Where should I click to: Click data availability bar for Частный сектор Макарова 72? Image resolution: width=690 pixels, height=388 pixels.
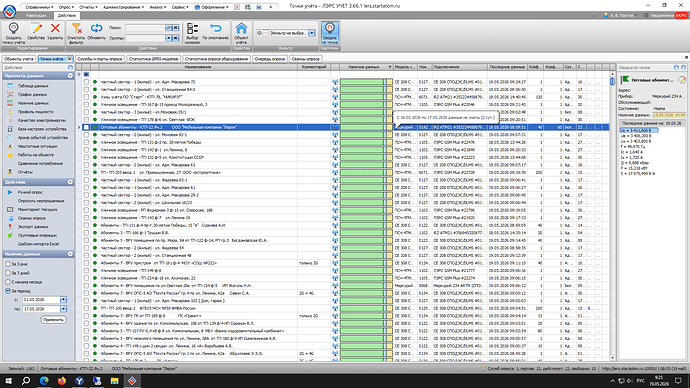click(x=366, y=82)
